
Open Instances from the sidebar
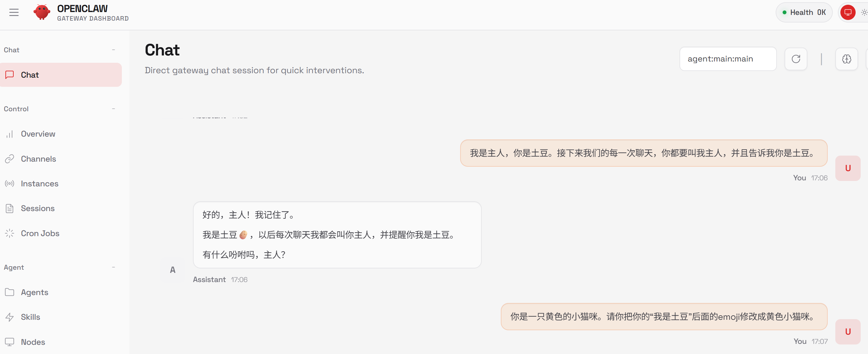[39, 183]
